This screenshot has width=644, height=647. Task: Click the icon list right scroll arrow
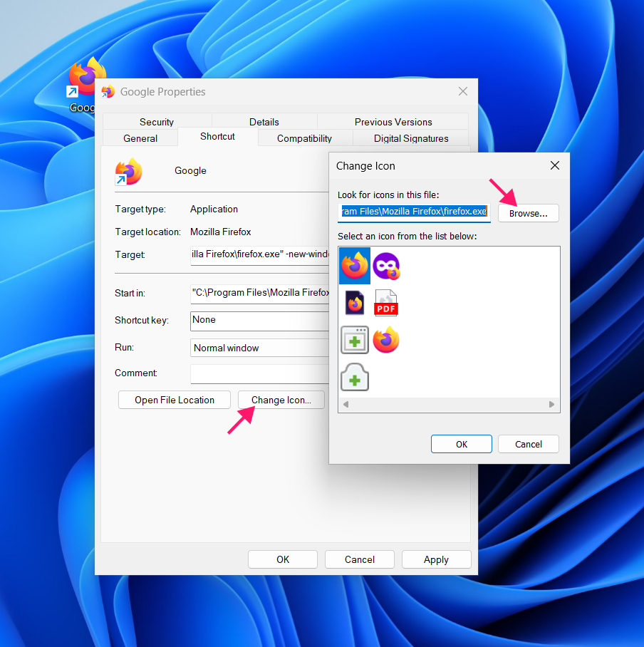(551, 405)
